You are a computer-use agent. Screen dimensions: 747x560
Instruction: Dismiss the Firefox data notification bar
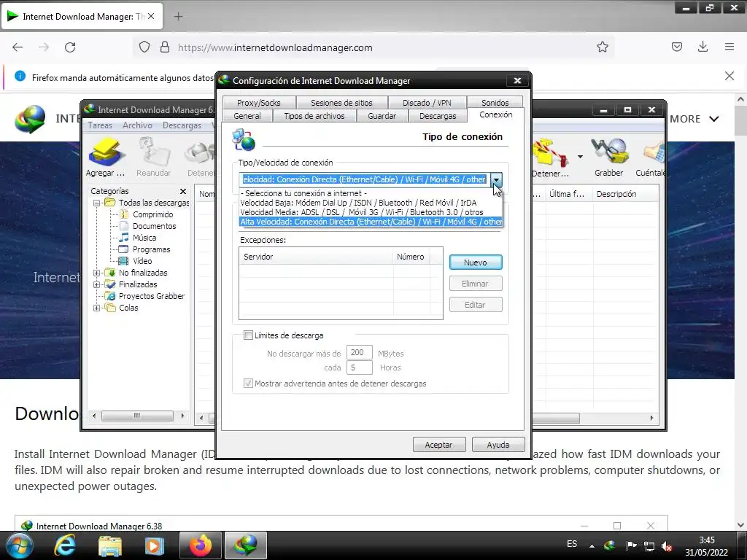(729, 76)
